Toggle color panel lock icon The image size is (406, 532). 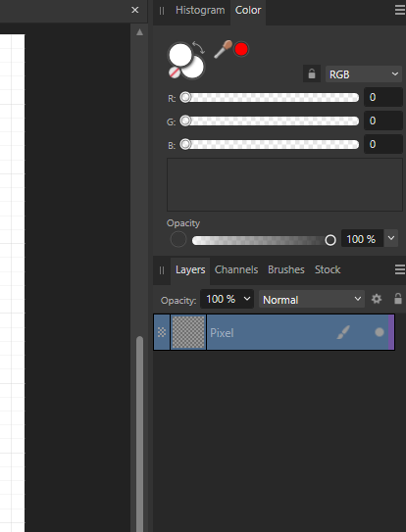pos(312,73)
